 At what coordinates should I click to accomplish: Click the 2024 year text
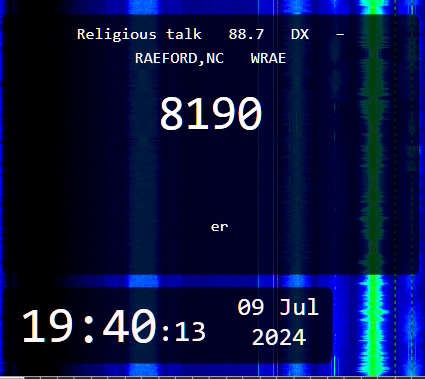pos(279,337)
